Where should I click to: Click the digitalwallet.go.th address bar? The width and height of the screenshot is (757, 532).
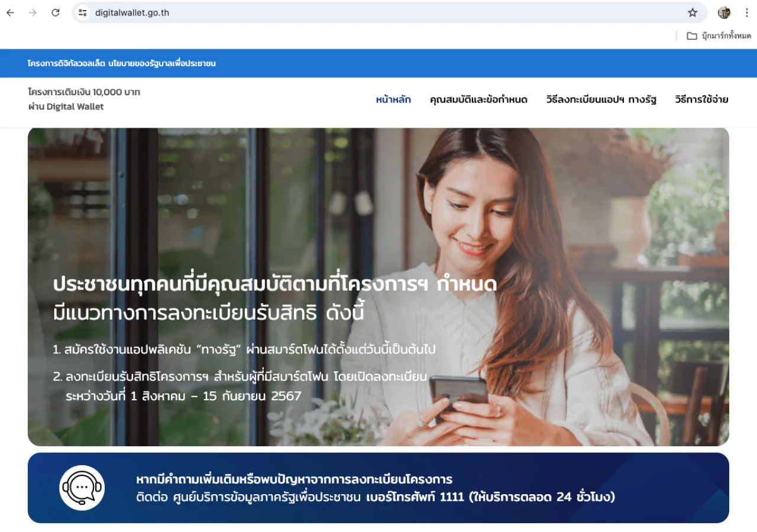tap(378, 12)
